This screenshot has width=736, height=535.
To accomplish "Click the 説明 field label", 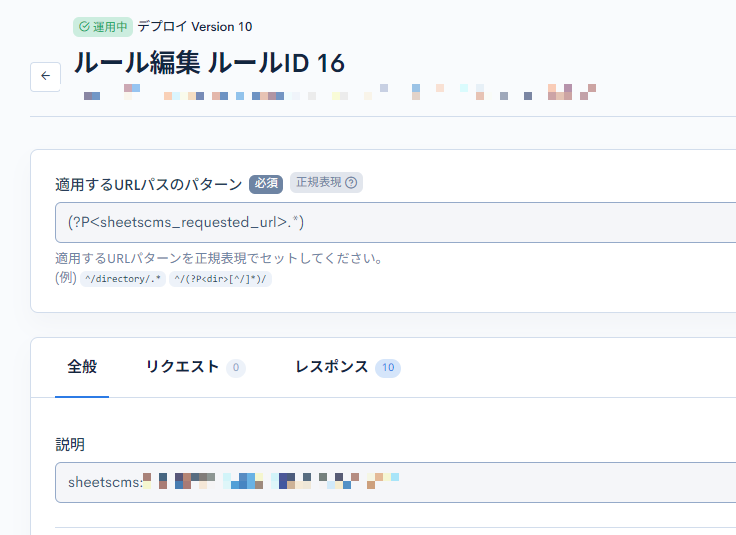I will coord(70,445).
